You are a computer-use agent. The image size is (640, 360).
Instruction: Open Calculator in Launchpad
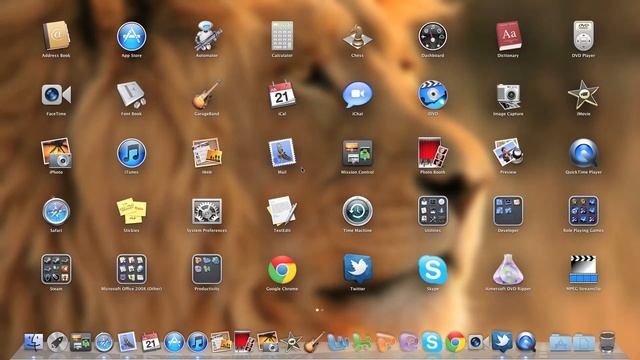(x=282, y=36)
